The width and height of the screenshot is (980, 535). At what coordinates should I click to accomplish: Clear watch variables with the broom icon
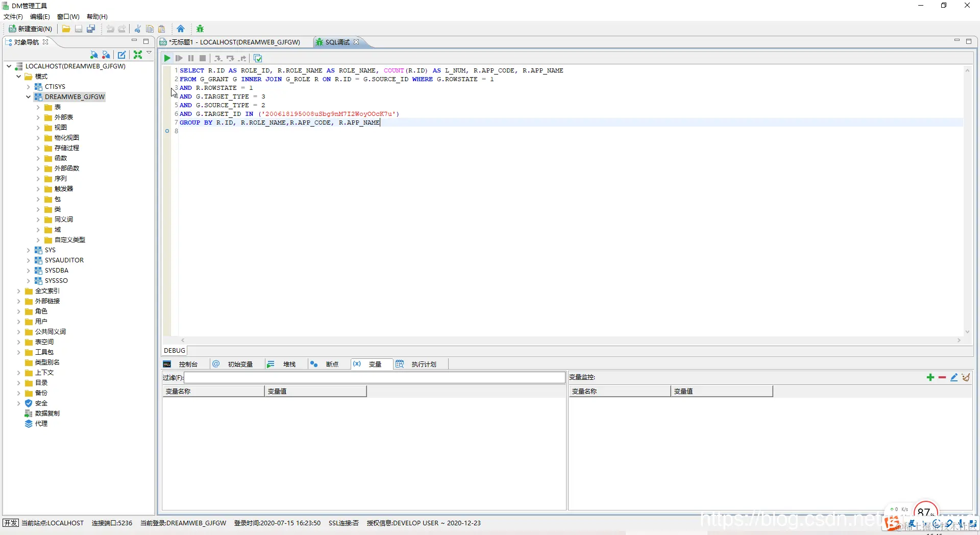tap(966, 377)
